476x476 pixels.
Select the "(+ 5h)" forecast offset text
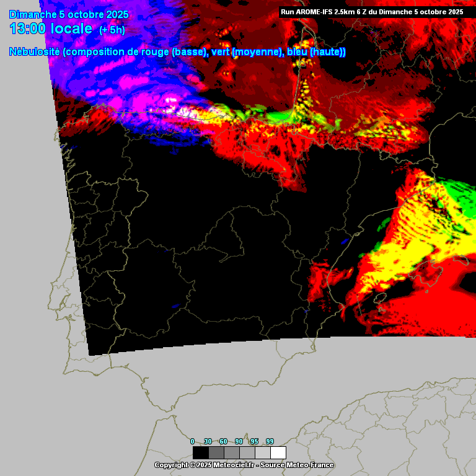point(112,30)
